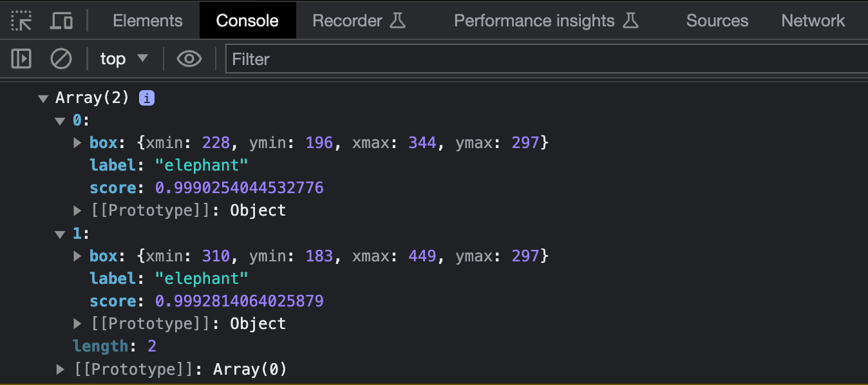Collapse the object at index 0
868x385 pixels.
point(60,120)
